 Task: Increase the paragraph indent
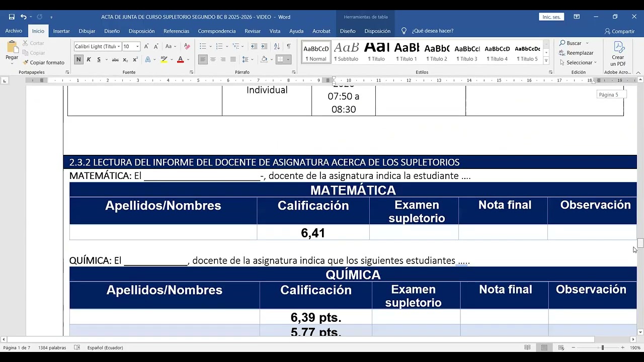tap(264, 46)
